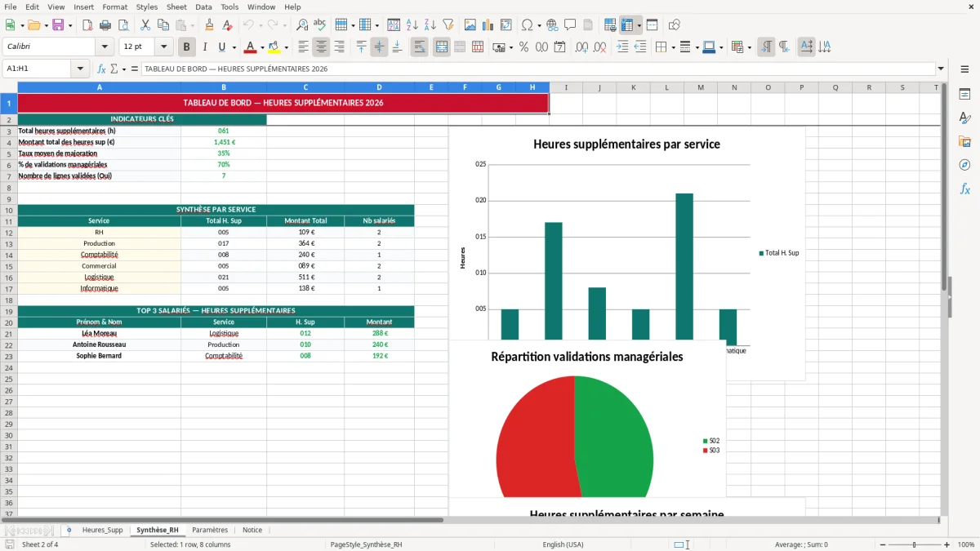Screen dimensions: 980x551
Task: Apply the red font color swatch
Action: 250,47
